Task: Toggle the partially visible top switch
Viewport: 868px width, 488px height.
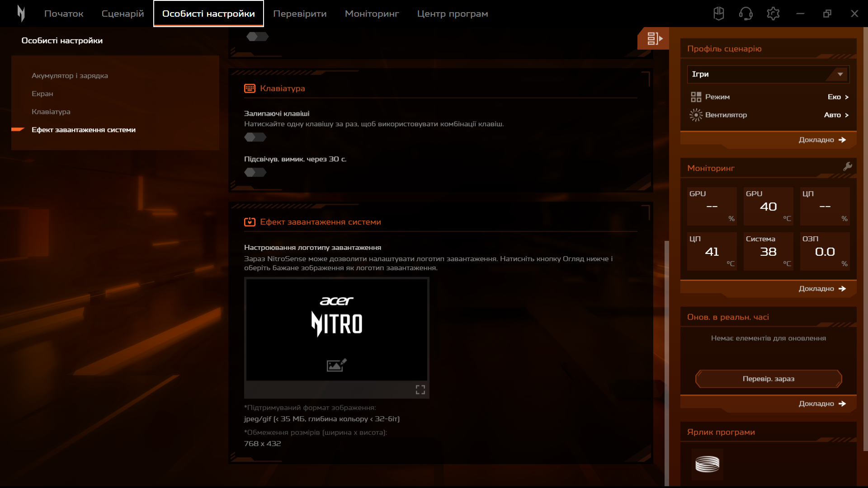Action: [x=258, y=36]
